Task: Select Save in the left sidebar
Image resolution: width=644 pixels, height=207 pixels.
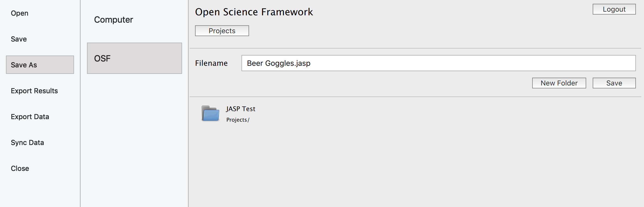Action: [19, 39]
